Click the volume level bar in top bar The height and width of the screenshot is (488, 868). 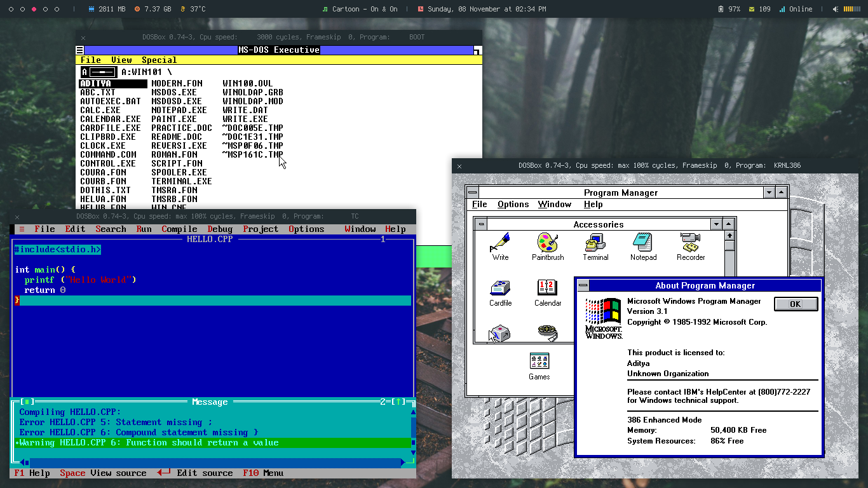click(852, 9)
